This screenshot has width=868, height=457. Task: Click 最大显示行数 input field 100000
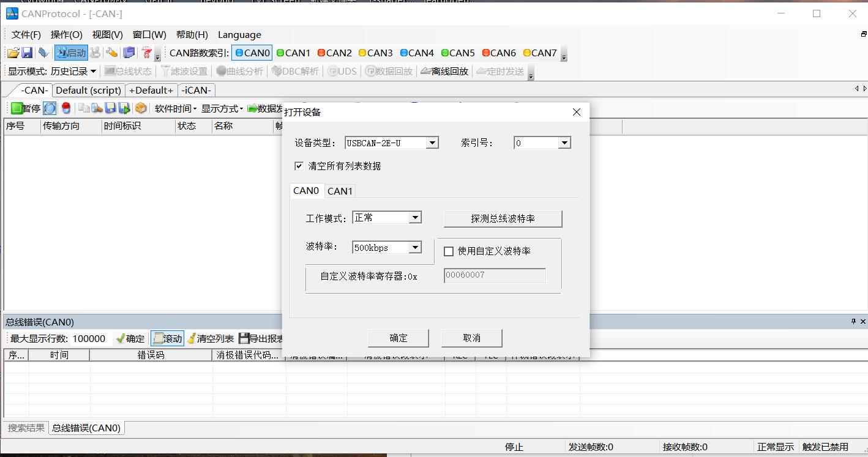[91, 339]
